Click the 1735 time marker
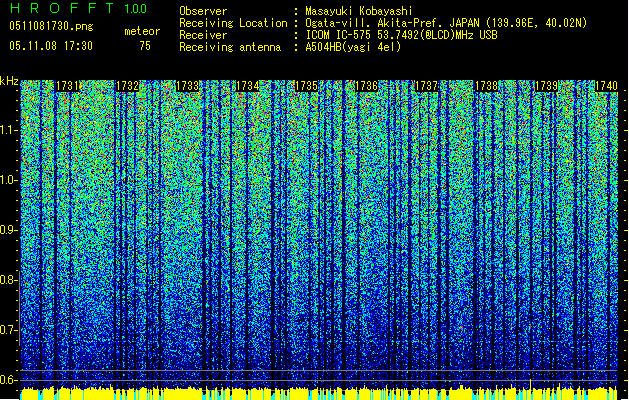This screenshot has height=400, width=629. (306, 86)
